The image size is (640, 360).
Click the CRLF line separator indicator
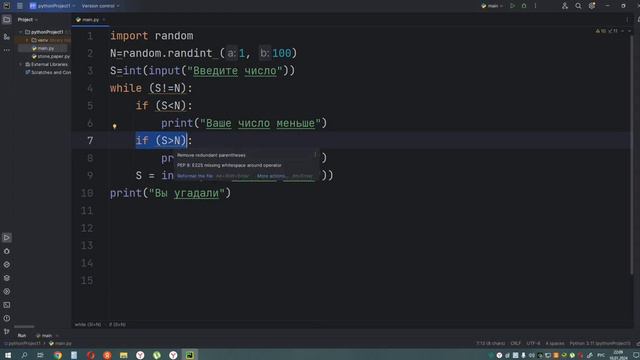click(516, 343)
